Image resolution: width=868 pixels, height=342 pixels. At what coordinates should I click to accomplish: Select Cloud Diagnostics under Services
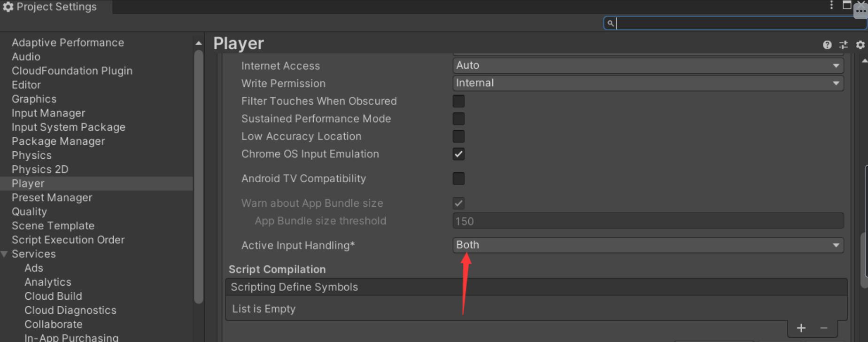(70, 311)
